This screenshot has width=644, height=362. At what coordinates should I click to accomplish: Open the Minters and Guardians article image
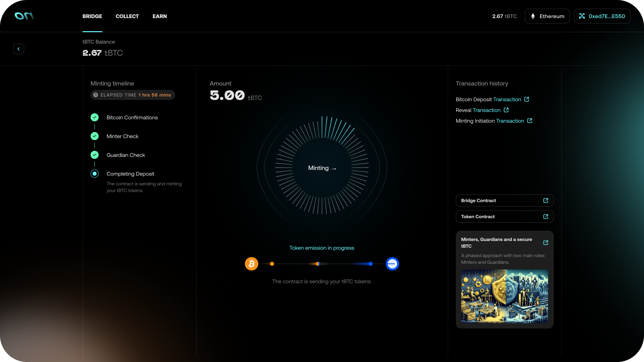pos(504,296)
